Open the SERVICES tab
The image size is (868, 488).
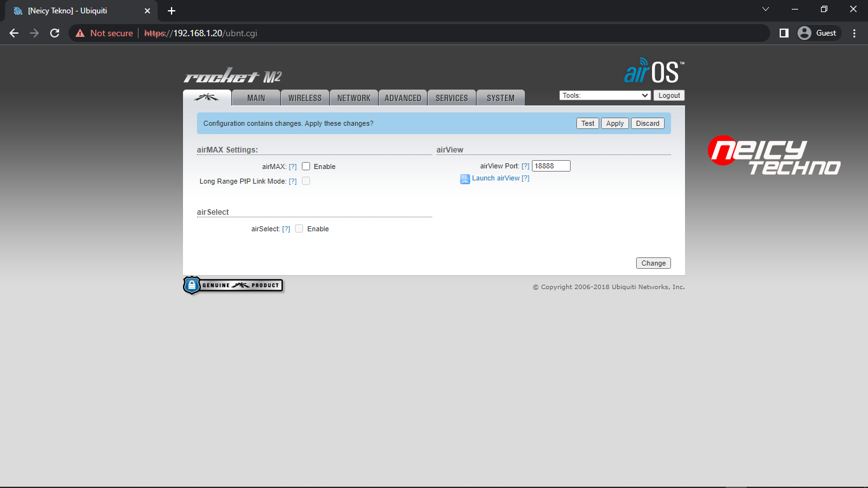click(452, 98)
